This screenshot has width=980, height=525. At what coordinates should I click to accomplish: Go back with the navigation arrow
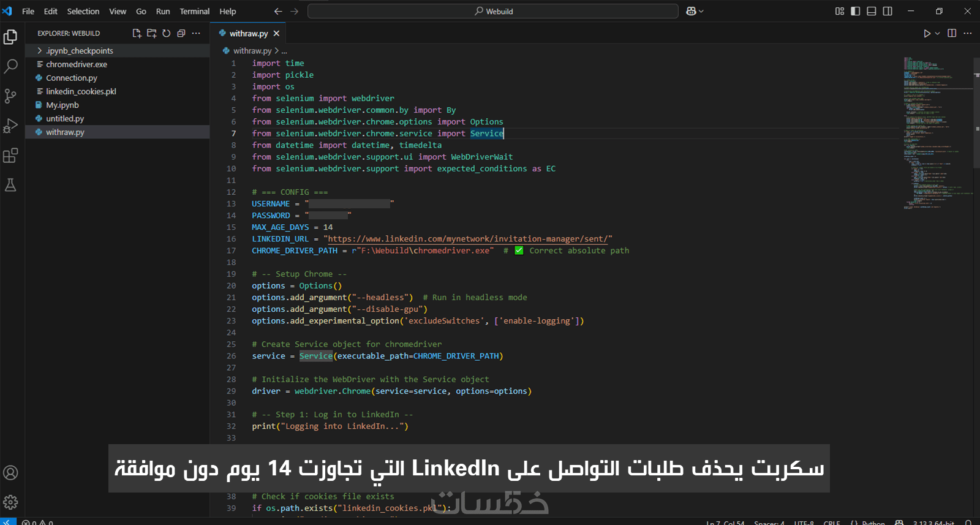(278, 11)
